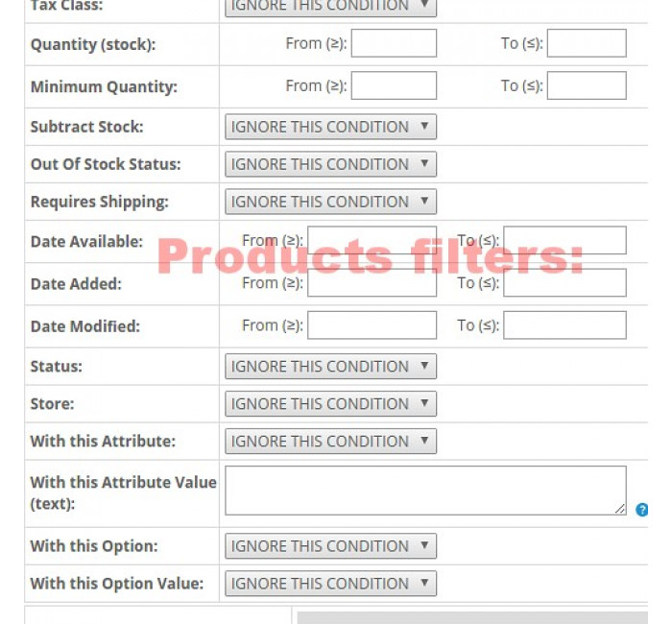The height and width of the screenshot is (624, 672).
Task: Click the help icon beside Attribute Value
Action: 641,510
